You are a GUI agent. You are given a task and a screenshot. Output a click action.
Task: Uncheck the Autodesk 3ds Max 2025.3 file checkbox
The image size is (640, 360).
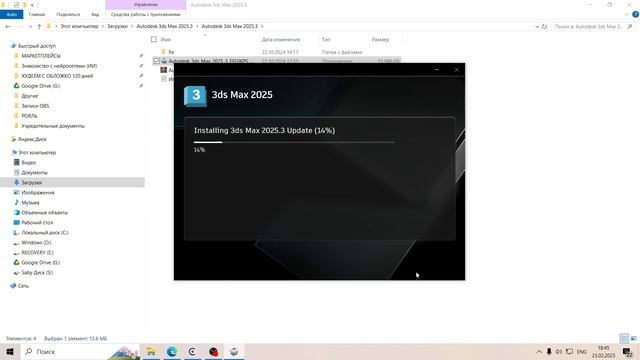(156, 61)
